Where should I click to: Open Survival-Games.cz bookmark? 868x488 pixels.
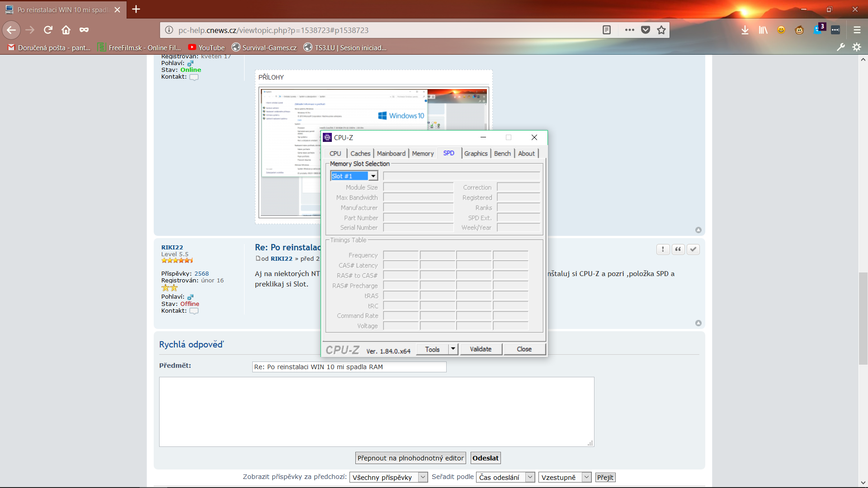(x=264, y=47)
